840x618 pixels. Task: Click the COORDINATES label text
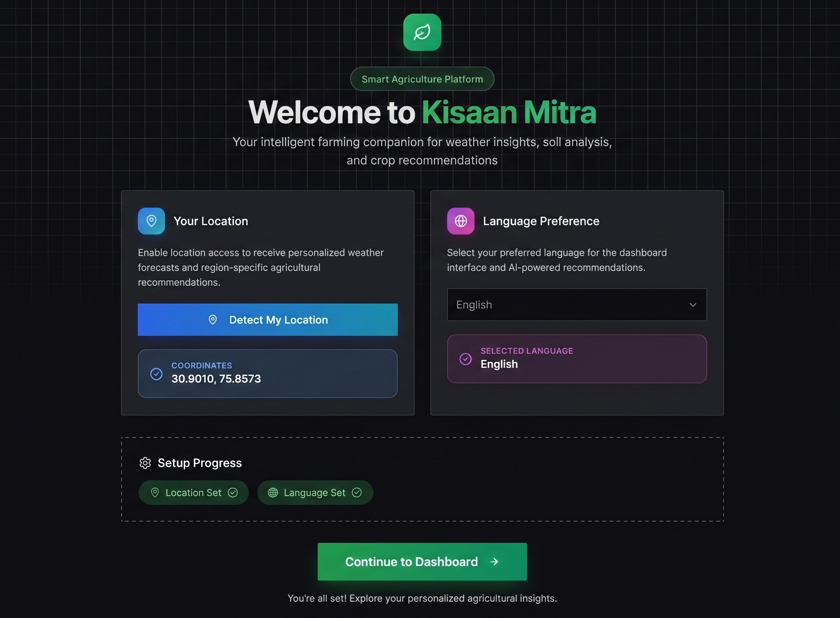coord(202,366)
